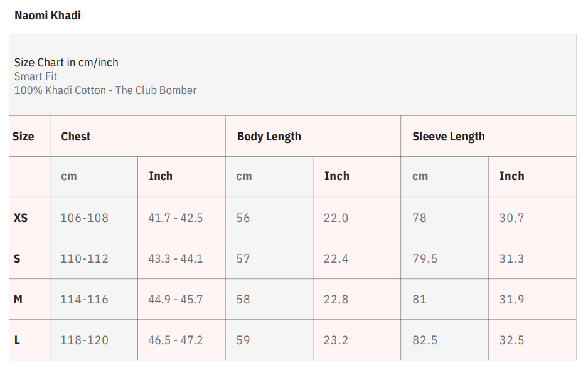
Task: Select the L size row label
Action: point(17,340)
